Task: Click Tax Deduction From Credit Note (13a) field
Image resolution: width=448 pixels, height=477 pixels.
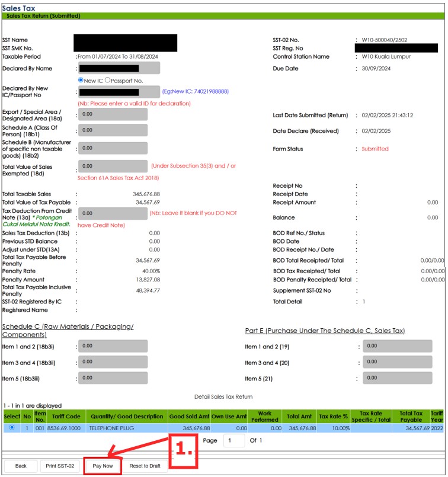Action: (113, 213)
